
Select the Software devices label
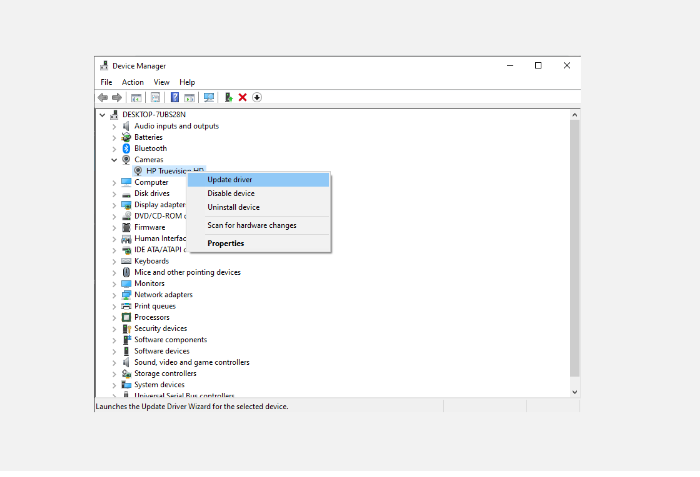[162, 351]
